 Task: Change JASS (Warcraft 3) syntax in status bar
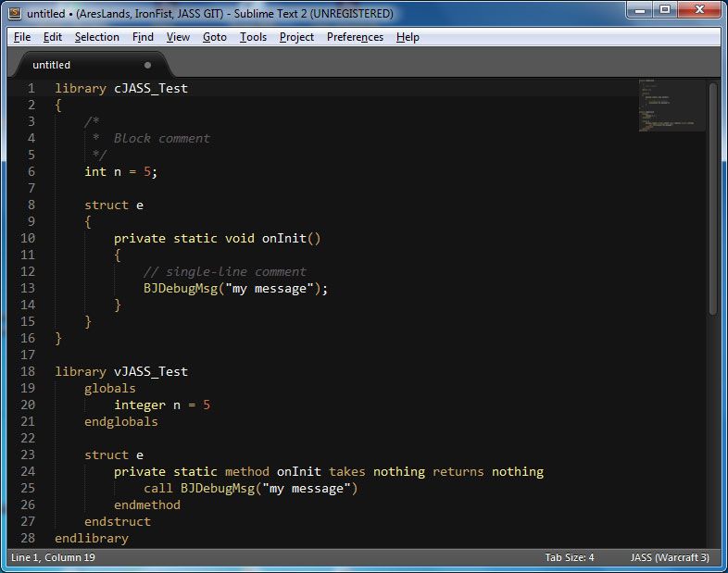coord(670,557)
